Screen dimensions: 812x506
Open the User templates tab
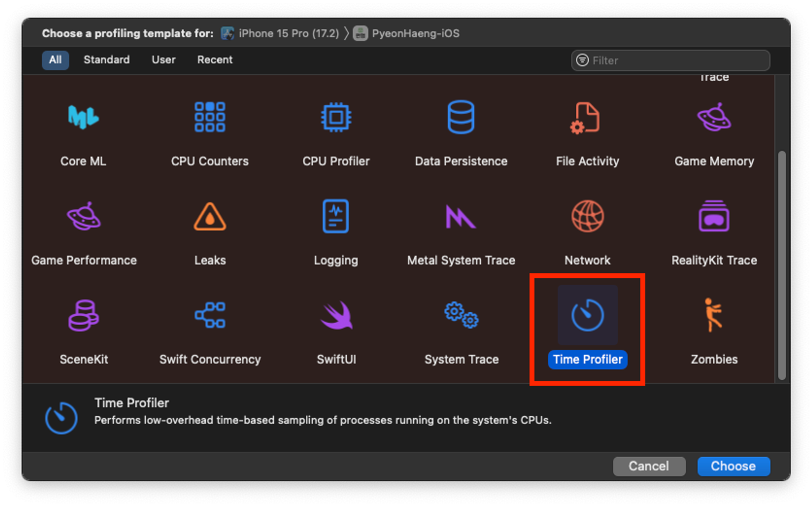click(x=164, y=60)
